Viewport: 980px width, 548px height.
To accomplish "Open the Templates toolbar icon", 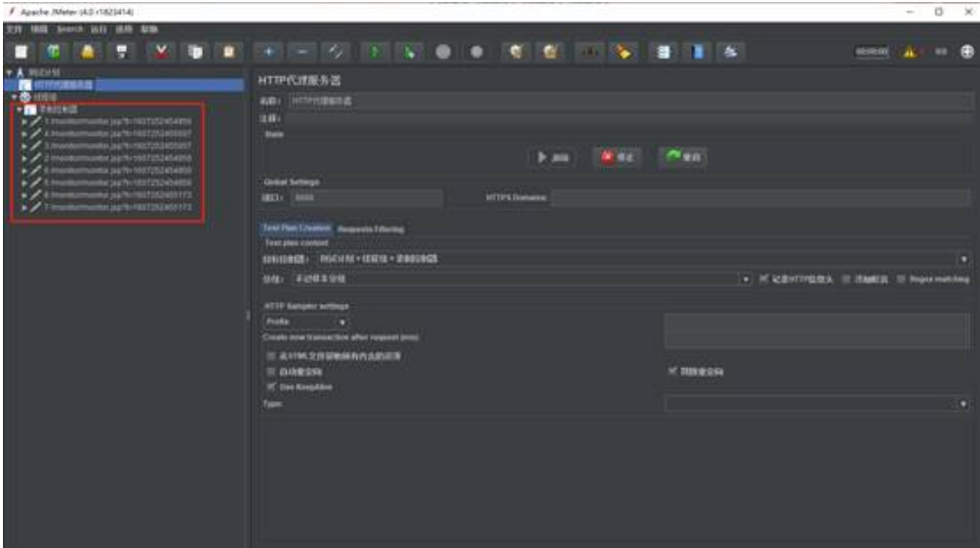I will 54,52.
